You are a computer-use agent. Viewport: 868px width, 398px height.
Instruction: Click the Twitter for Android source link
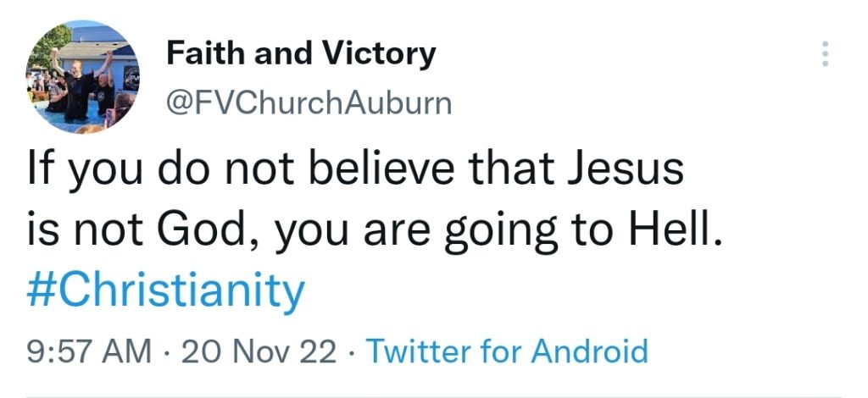pyautogui.click(x=507, y=351)
